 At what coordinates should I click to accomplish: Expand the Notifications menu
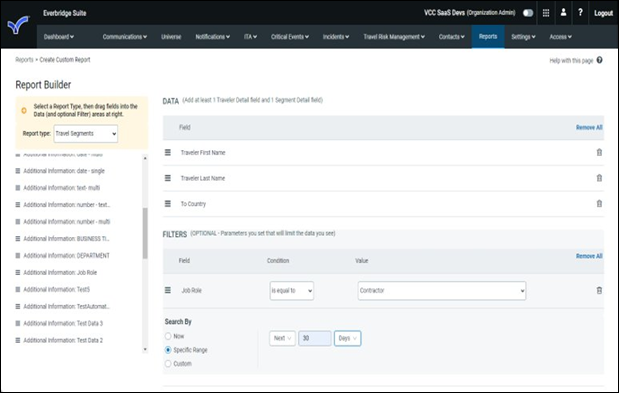(213, 37)
